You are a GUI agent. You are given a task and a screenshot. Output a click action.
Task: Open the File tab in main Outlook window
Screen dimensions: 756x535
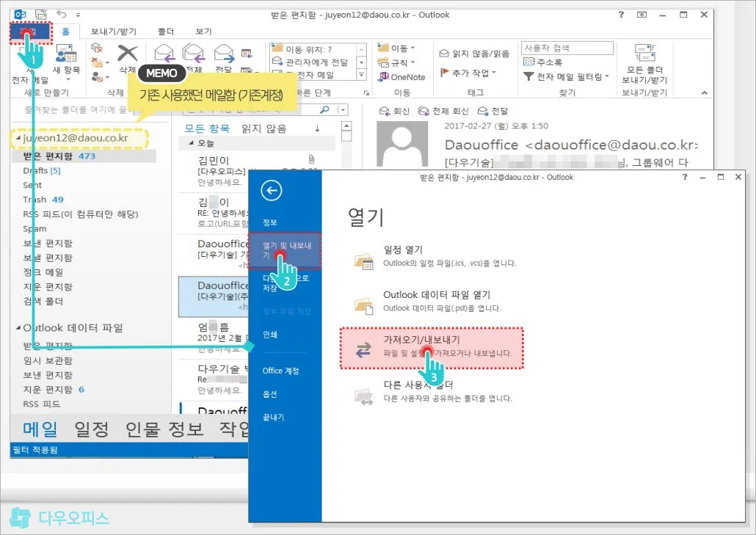[30, 32]
